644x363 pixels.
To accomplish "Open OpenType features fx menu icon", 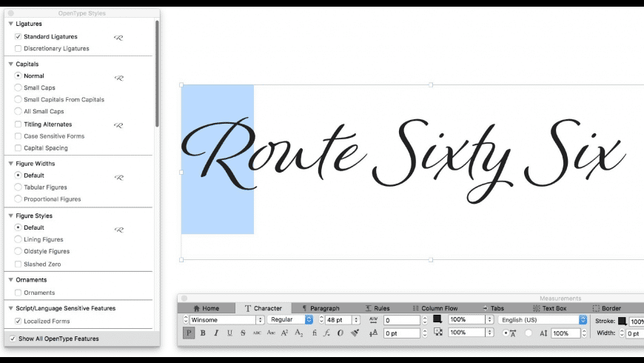I will click(x=326, y=333).
